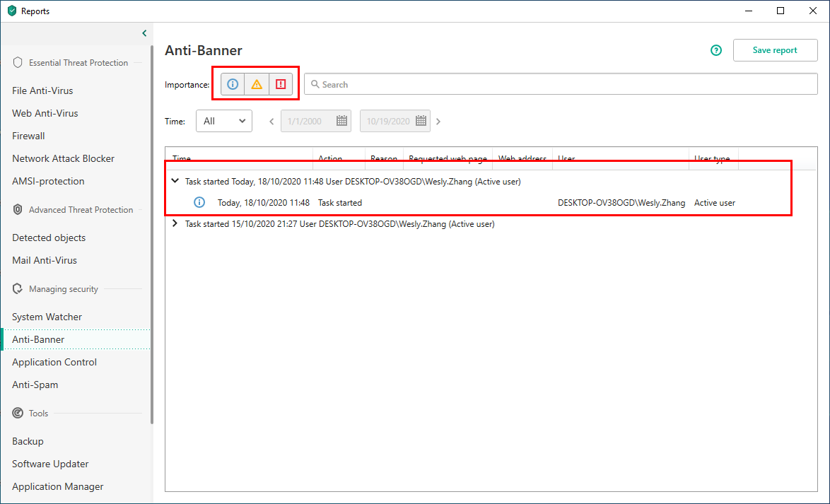Expand the Task started 15/10/2020 21:27 group

pyautogui.click(x=175, y=223)
